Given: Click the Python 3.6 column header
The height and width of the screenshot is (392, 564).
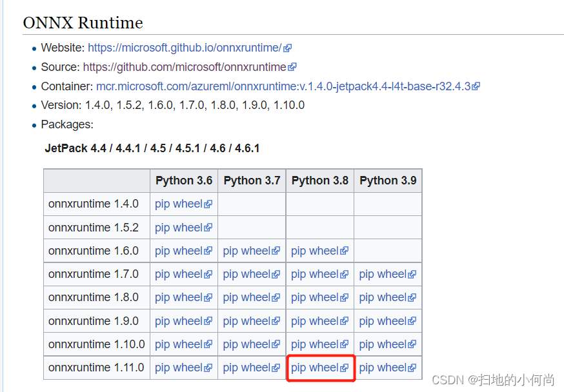Looking at the screenshot, I should (184, 181).
